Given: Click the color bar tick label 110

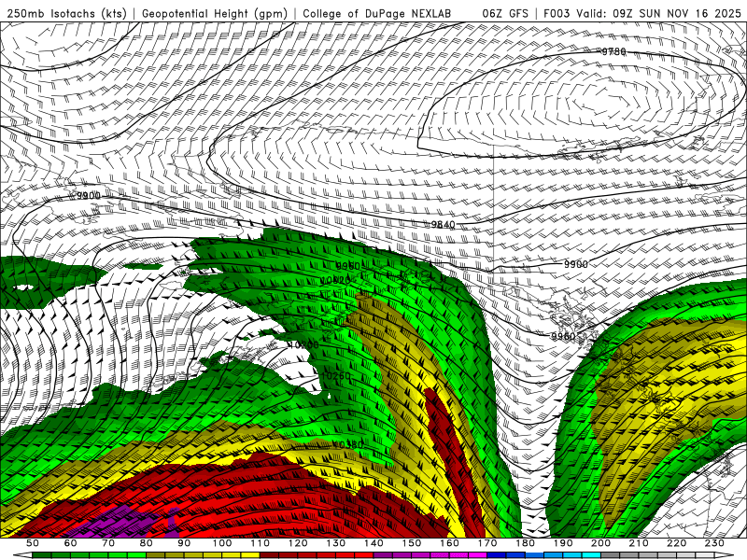Looking at the screenshot, I should 260,543.
